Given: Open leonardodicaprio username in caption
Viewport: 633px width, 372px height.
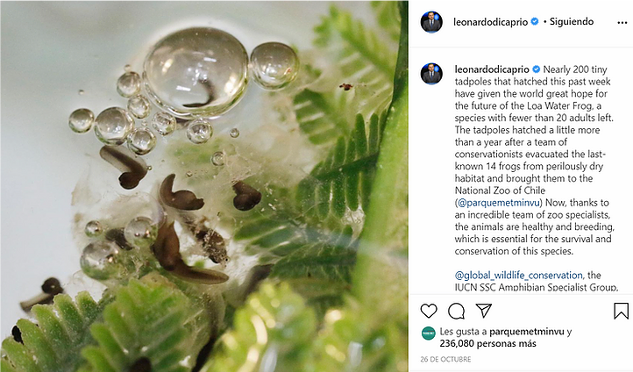Looking at the screenshot, I should 492,69.
